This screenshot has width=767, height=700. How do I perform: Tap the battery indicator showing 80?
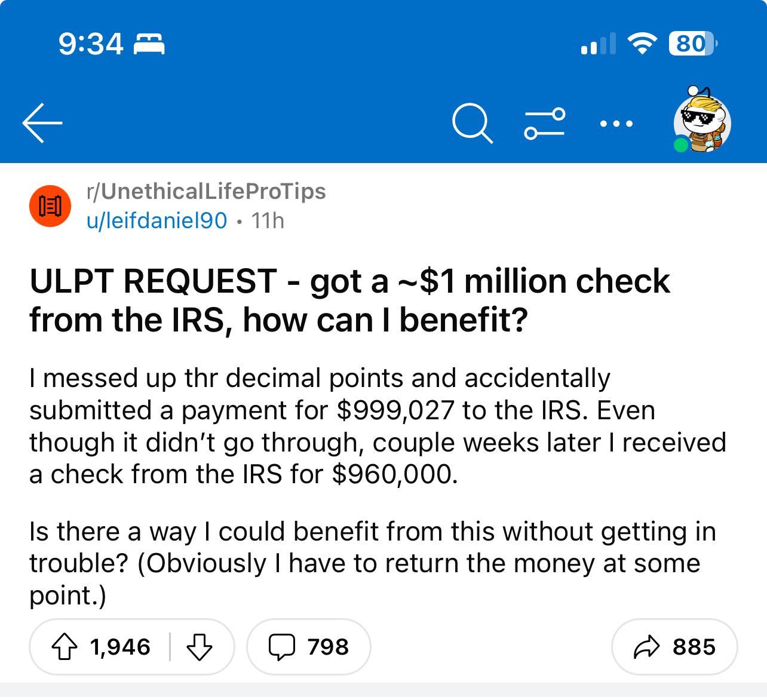[692, 44]
